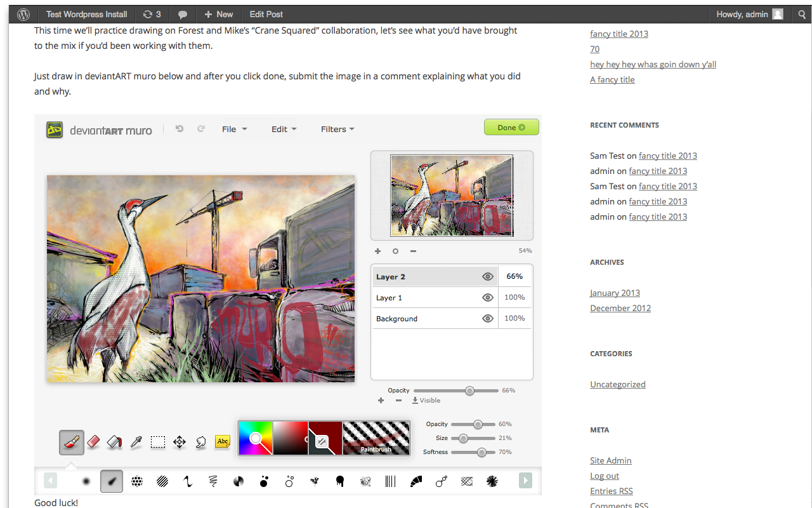The width and height of the screenshot is (812, 508).
Task: Click the Site Admin link
Action: coord(611,460)
